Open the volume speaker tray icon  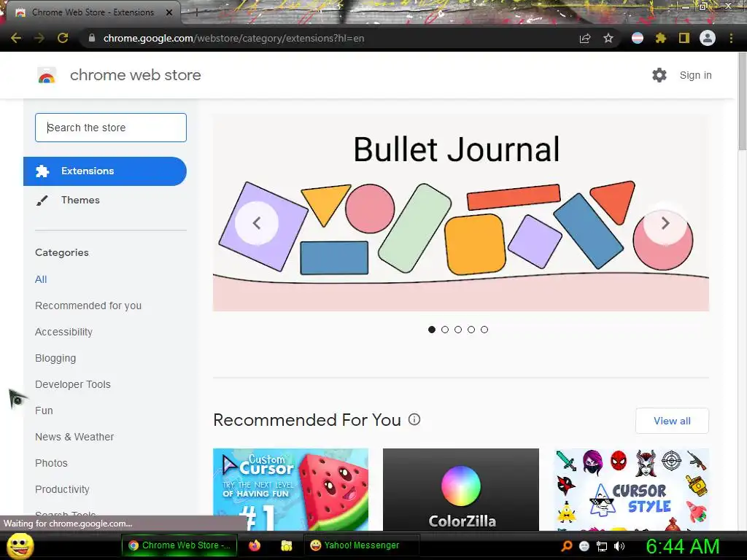pyautogui.click(x=619, y=546)
